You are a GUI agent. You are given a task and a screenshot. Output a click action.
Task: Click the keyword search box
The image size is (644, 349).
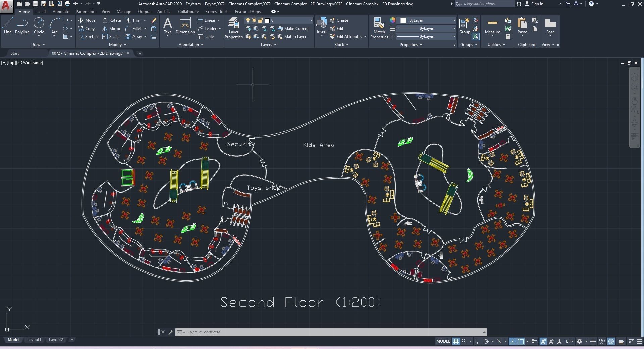click(x=484, y=4)
